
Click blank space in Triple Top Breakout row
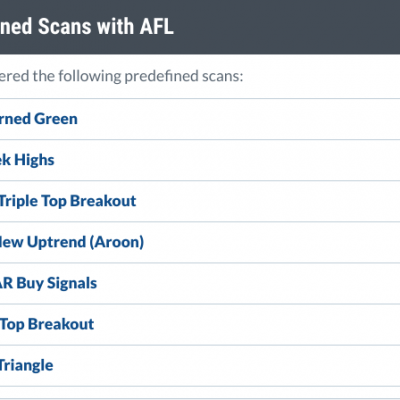268,201
